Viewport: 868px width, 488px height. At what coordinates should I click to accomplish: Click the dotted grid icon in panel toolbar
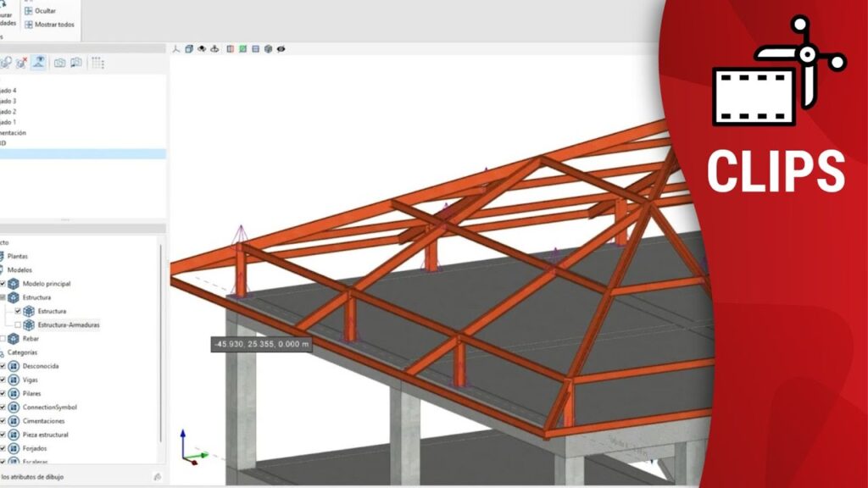[97, 63]
